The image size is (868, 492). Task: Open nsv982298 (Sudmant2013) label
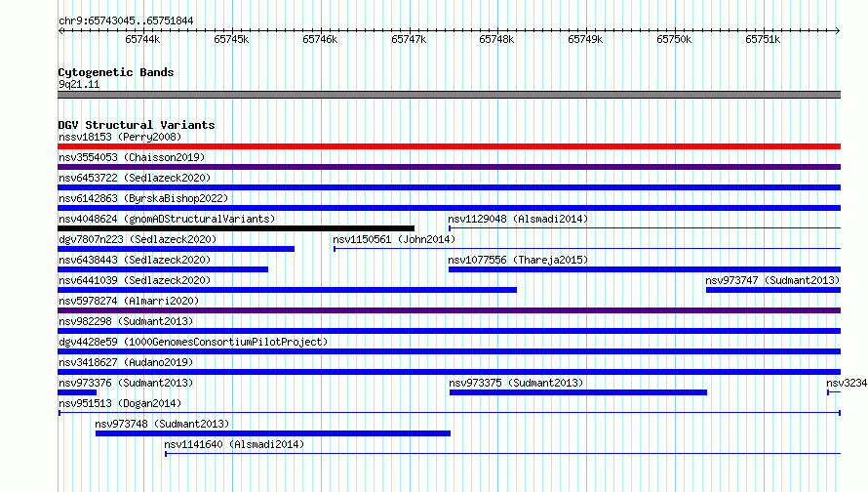[x=126, y=321]
